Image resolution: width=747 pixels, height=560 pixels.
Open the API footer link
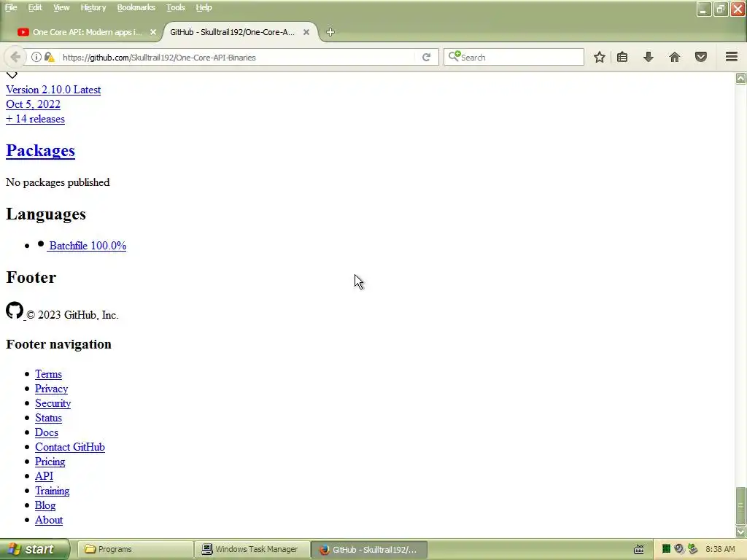point(44,476)
